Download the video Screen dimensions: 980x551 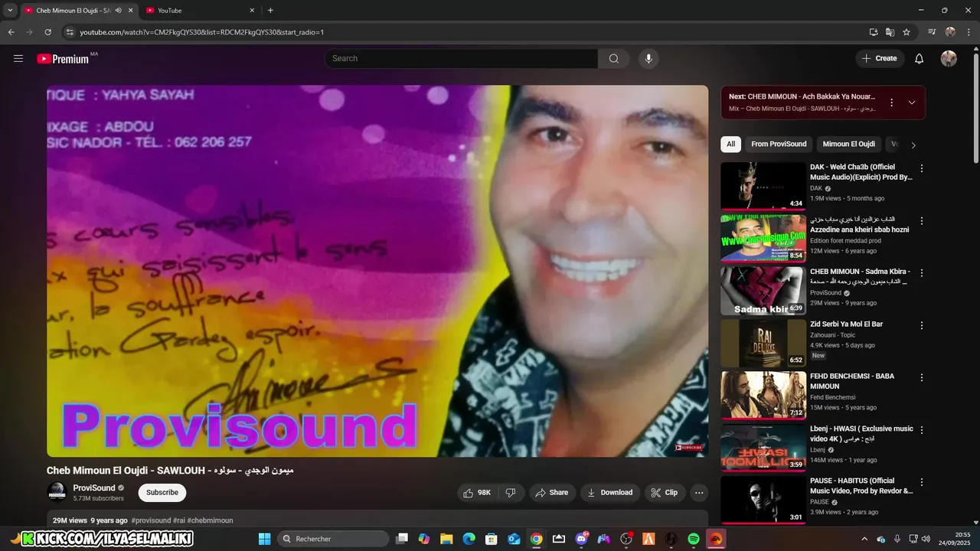(609, 493)
